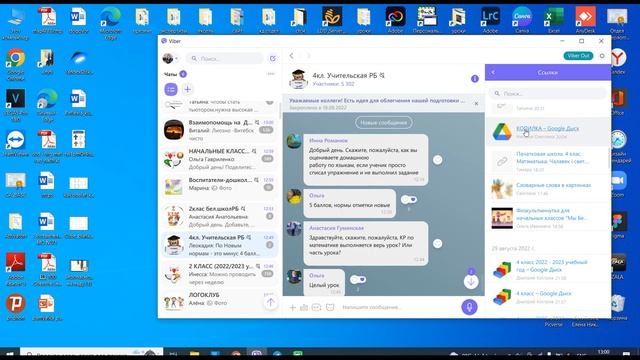Click the plus attach icon in message bar
Image resolution: width=640 pixels, height=360 pixels.
click(x=292, y=307)
